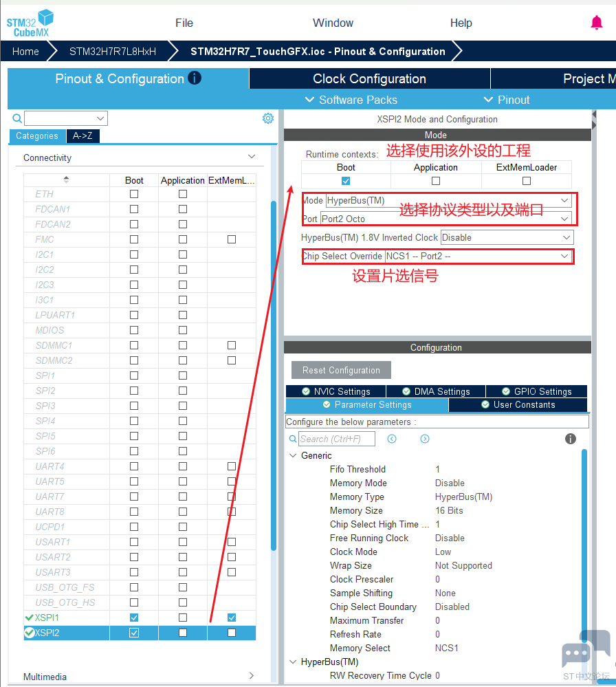Viewport: 616px width, 687px height.
Task: Click the STM32H7R7L8HxH breadcrumb
Action: [113, 52]
